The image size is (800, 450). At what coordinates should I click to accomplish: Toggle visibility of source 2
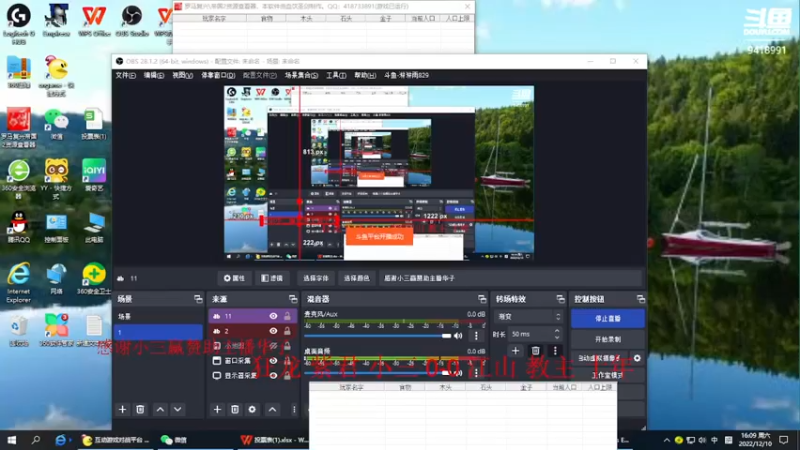(x=273, y=331)
